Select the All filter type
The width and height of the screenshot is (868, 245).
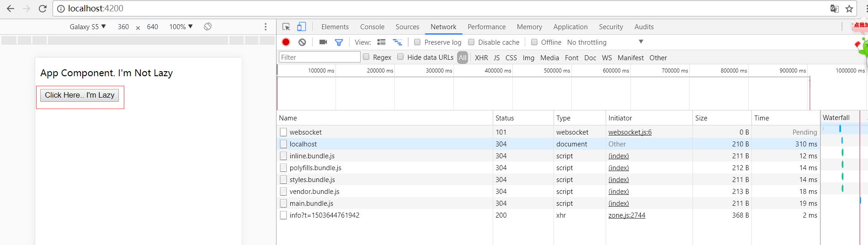(x=463, y=57)
